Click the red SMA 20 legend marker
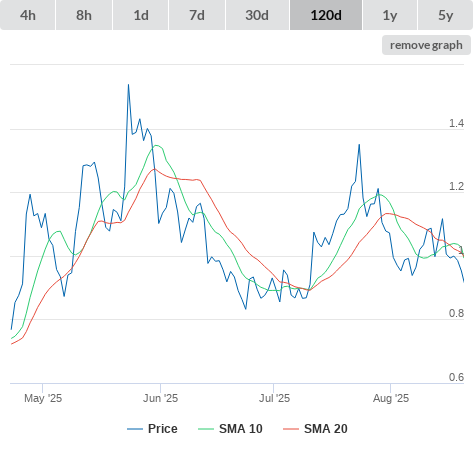The width and height of the screenshot is (474, 455). pyautogui.click(x=291, y=429)
